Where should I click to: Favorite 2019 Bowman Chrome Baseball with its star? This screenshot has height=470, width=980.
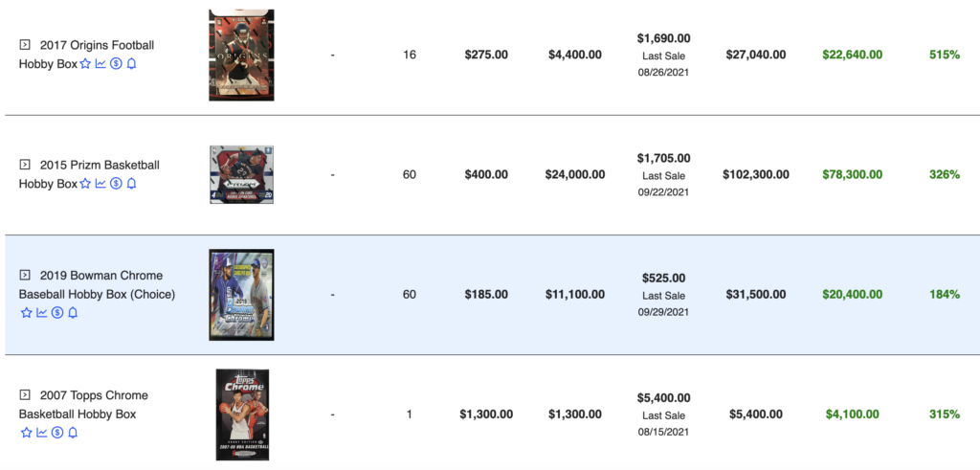pos(26,312)
